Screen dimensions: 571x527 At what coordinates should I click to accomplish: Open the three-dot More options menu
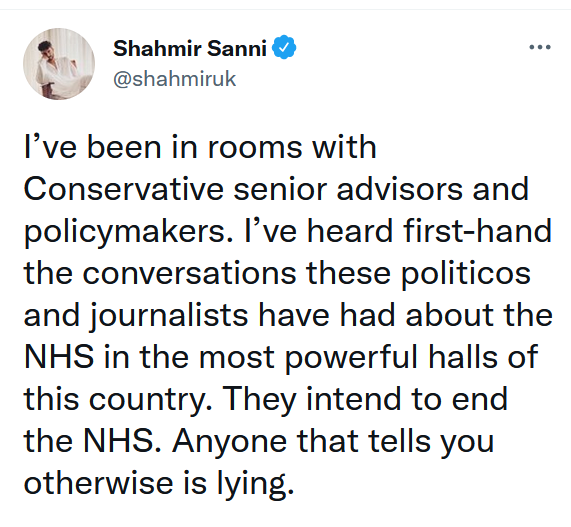tap(540, 47)
